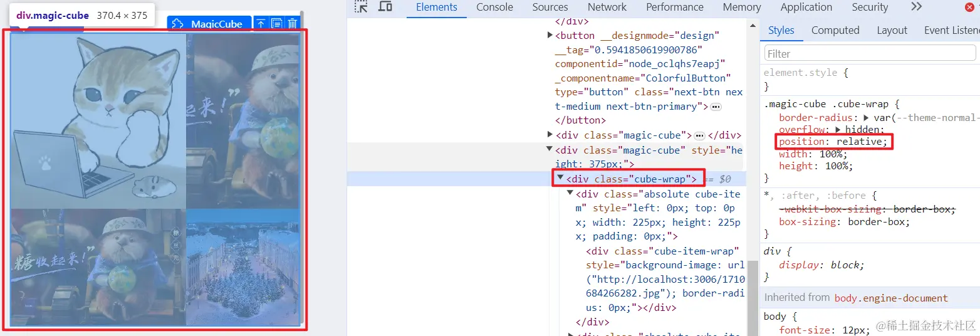Open the Layout sub-tab
Image resolution: width=980 pixels, height=336 pixels.
coord(892,30)
